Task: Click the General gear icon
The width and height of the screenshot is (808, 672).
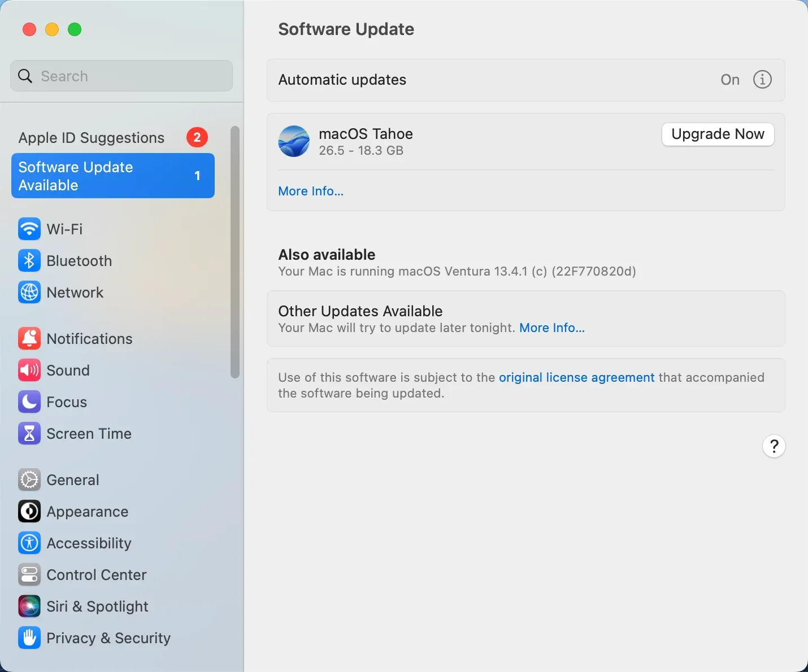Action: (29, 480)
